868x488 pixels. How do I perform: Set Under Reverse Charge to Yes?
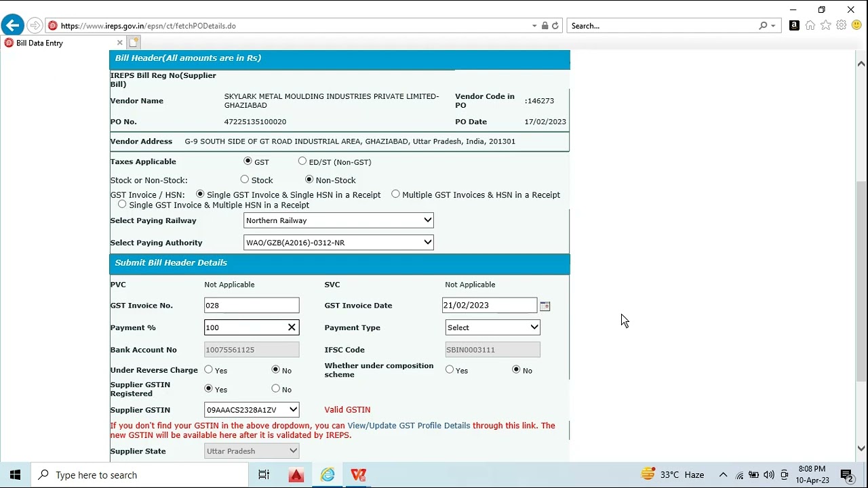(x=208, y=369)
